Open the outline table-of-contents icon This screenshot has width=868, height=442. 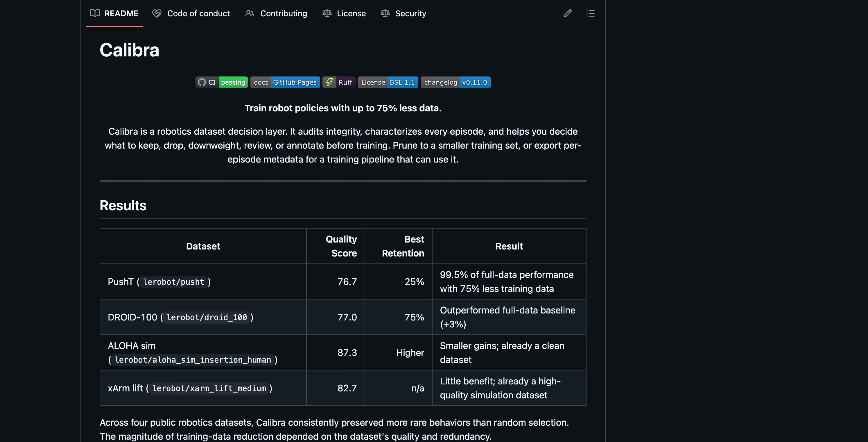coord(590,13)
